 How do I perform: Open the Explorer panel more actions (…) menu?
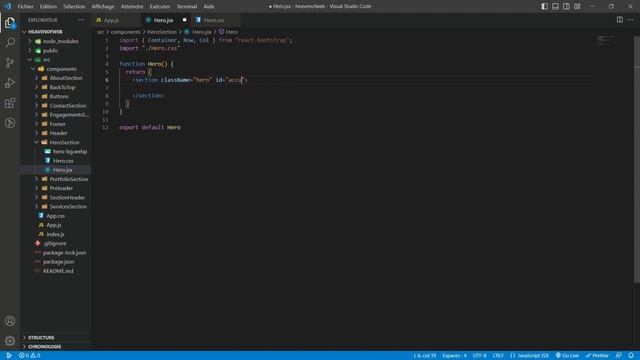pyautogui.click(x=81, y=20)
